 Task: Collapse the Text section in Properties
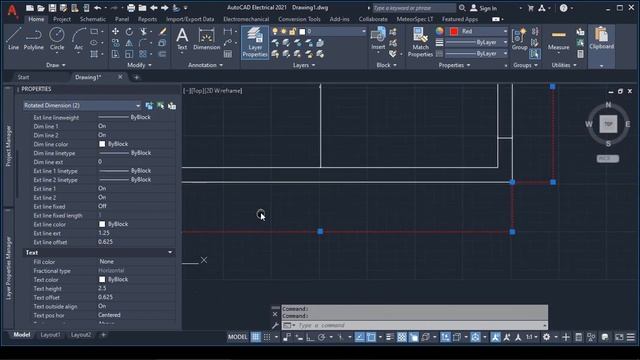point(170,253)
